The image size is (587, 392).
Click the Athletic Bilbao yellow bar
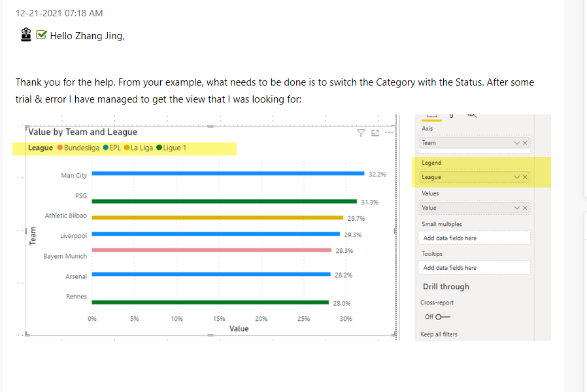pyautogui.click(x=218, y=218)
